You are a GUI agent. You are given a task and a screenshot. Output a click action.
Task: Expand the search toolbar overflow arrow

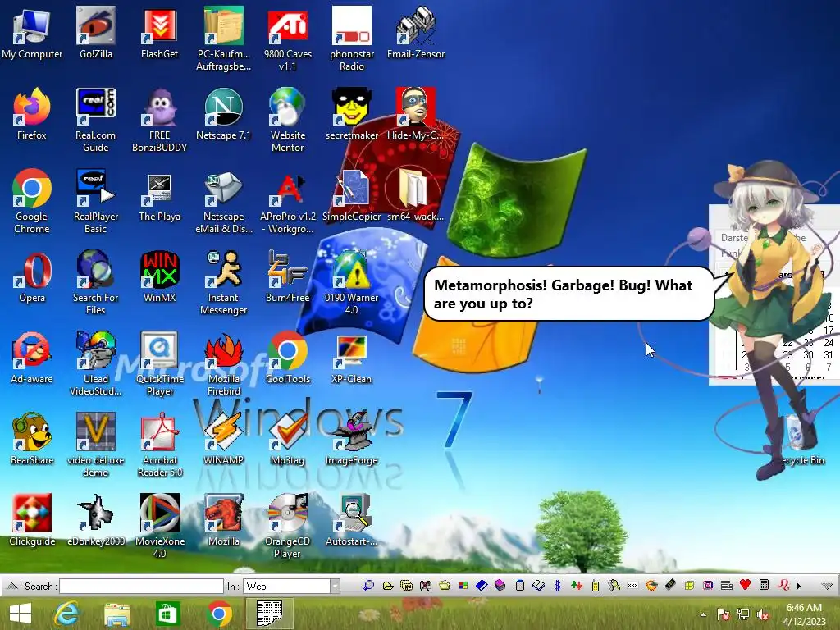point(799,586)
